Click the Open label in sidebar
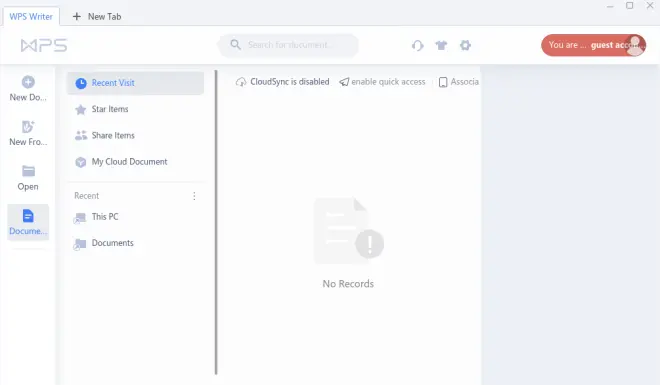Screen dimensions: 660x385 (x=28, y=186)
